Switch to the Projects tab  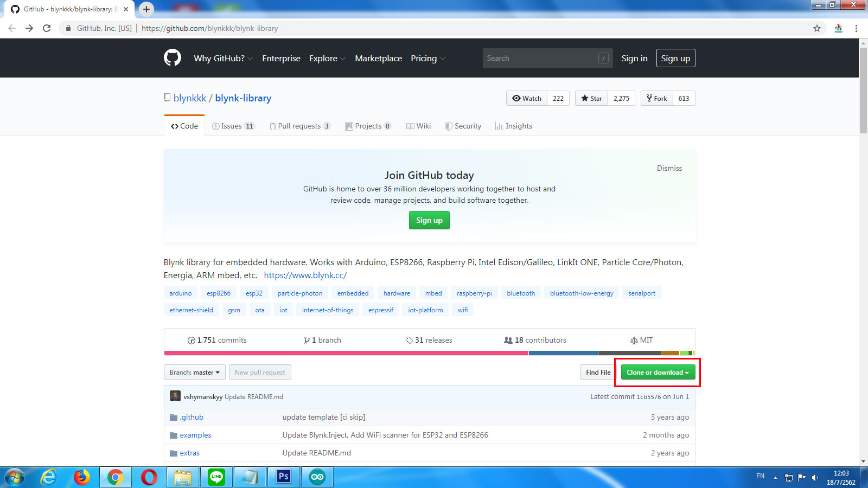click(x=368, y=126)
